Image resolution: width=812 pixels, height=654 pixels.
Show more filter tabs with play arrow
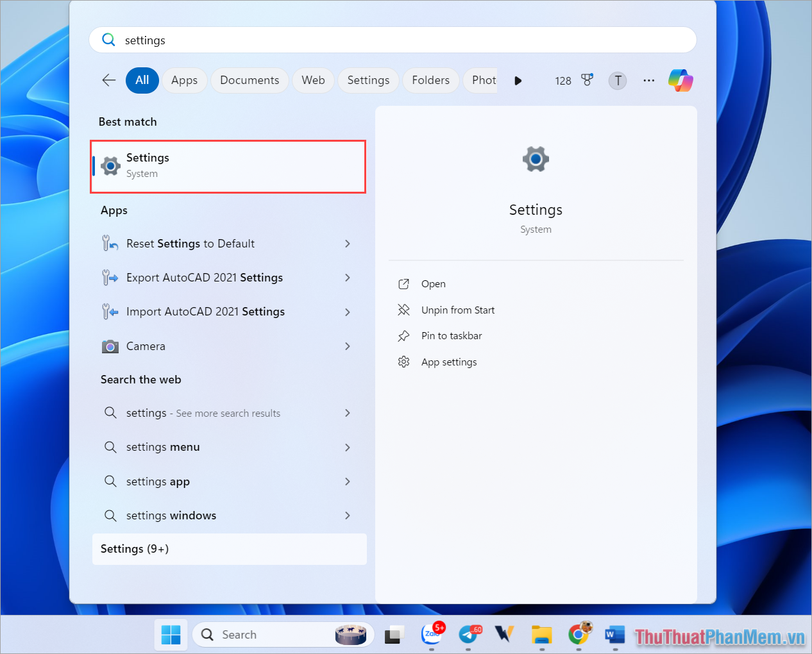tap(518, 81)
